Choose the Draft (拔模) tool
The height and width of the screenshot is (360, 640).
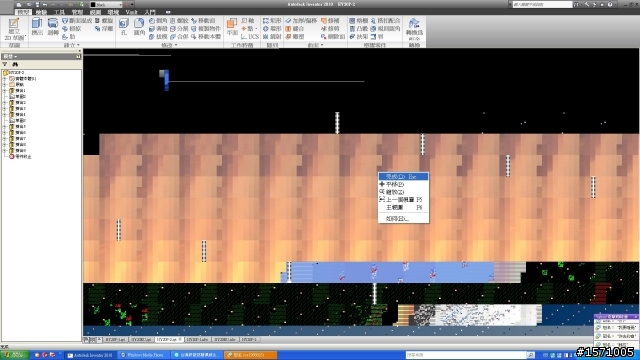[158, 36]
